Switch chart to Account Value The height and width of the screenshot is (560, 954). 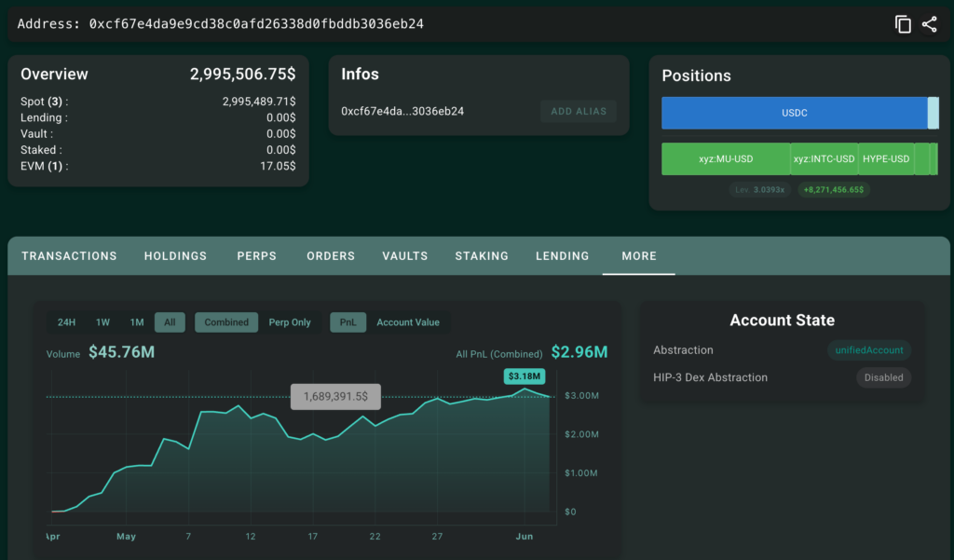408,322
